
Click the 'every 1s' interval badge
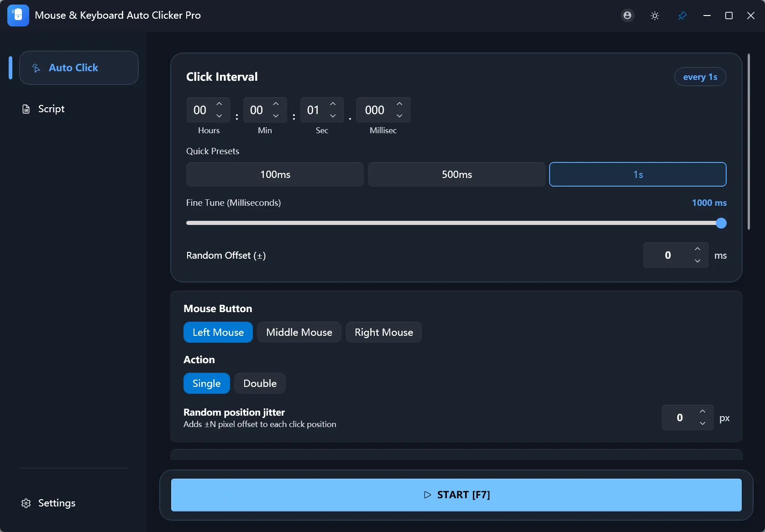tap(700, 77)
